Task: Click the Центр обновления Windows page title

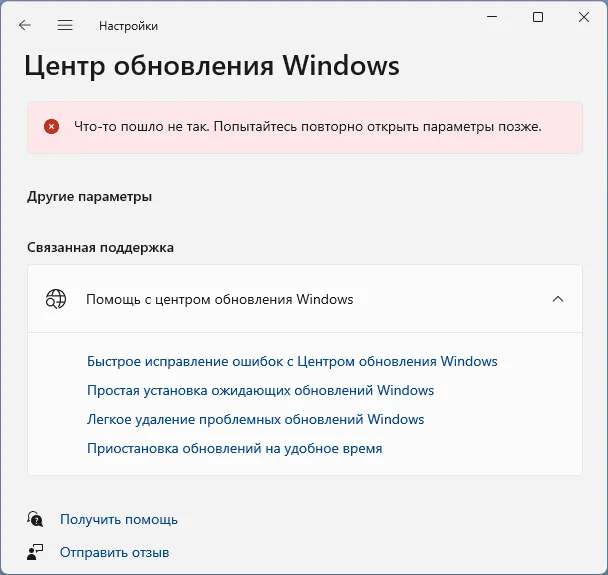Action: (211, 66)
